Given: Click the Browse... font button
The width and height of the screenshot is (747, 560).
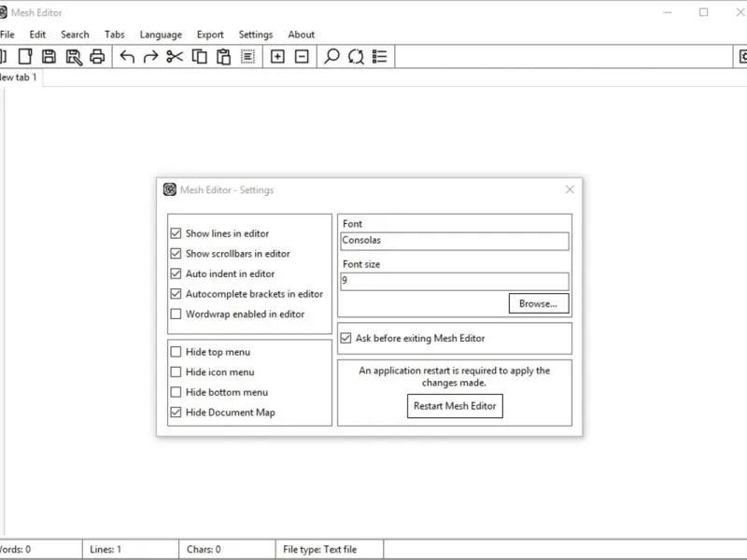Looking at the screenshot, I should [x=539, y=303].
